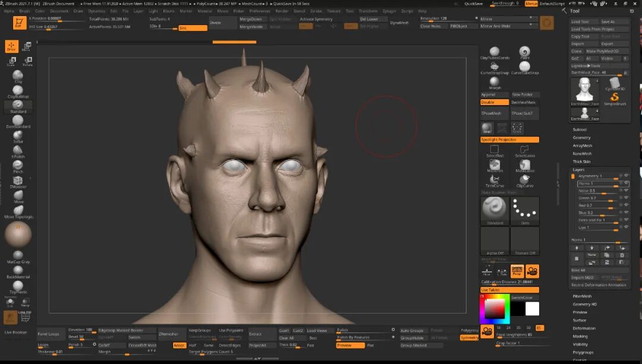Expand the Polygroups section
The image size is (642, 364).
(x=583, y=352)
